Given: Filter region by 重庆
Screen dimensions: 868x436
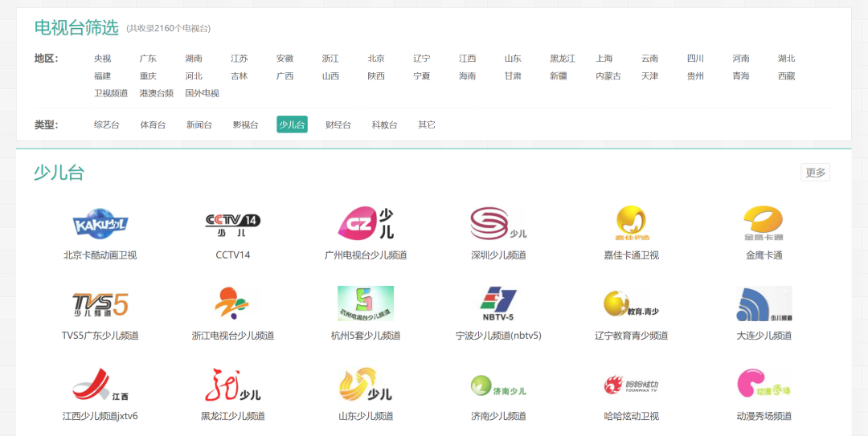Looking at the screenshot, I should (x=149, y=76).
